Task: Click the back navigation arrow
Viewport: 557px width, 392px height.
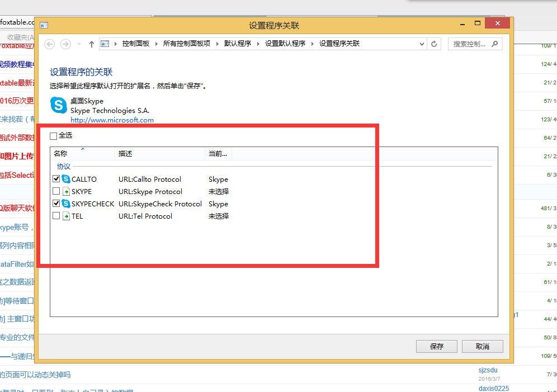Action: (50, 44)
